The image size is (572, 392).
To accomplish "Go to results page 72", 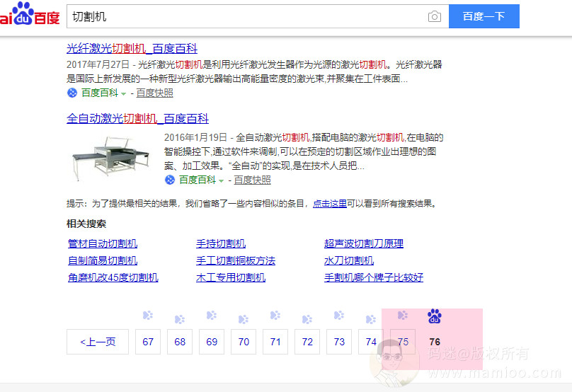I will point(307,342).
